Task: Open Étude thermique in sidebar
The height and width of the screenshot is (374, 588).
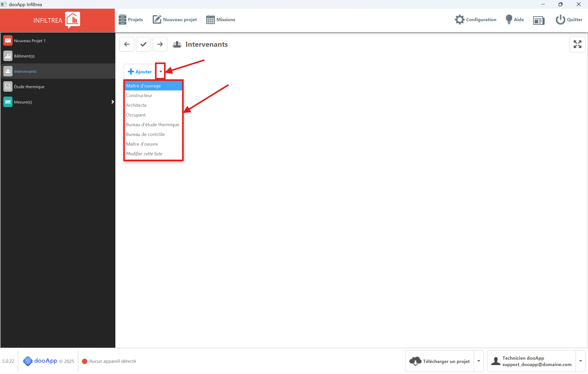Action: (58, 87)
